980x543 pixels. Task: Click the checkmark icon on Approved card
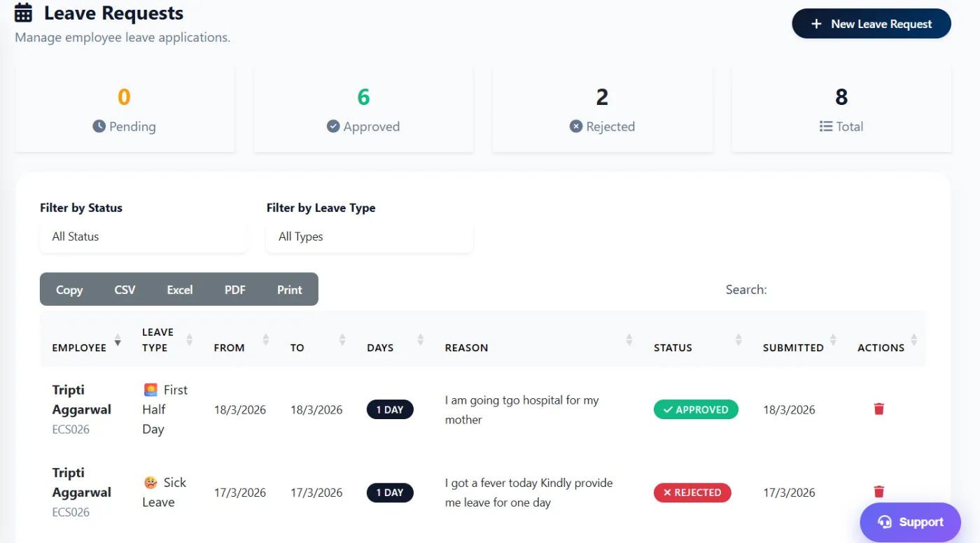point(333,126)
